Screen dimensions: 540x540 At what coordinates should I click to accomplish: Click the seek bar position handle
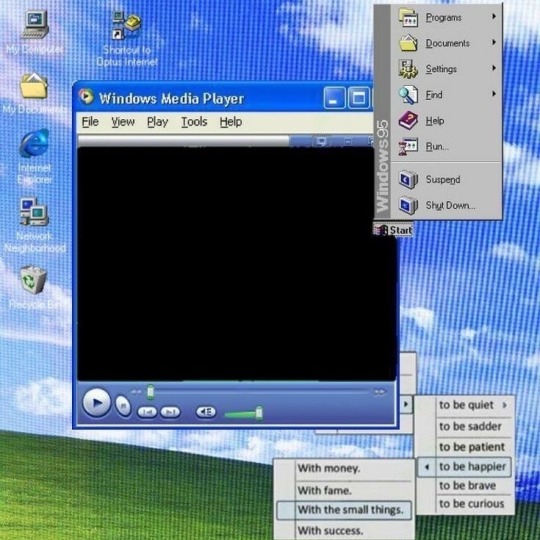[x=150, y=392]
